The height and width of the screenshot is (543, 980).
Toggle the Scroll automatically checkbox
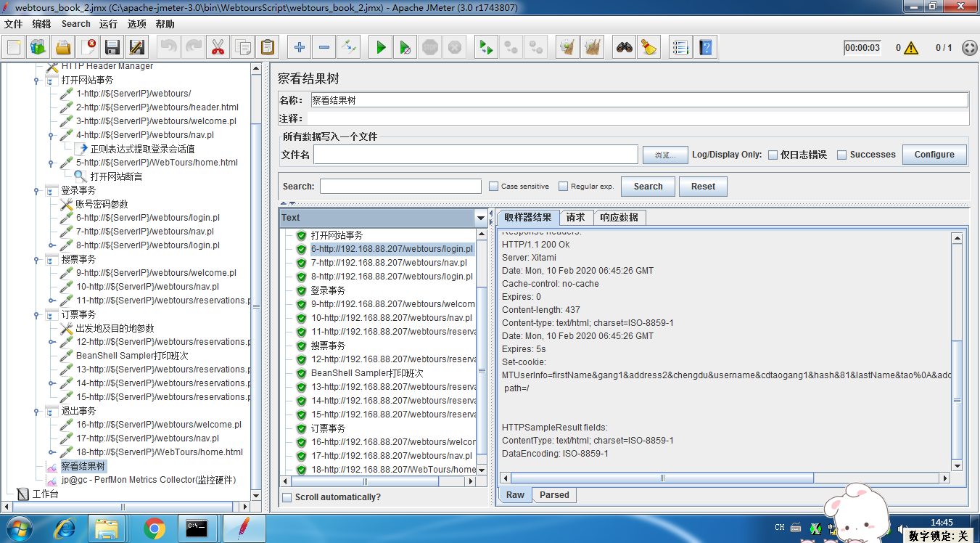pyautogui.click(x=287, y=497)
